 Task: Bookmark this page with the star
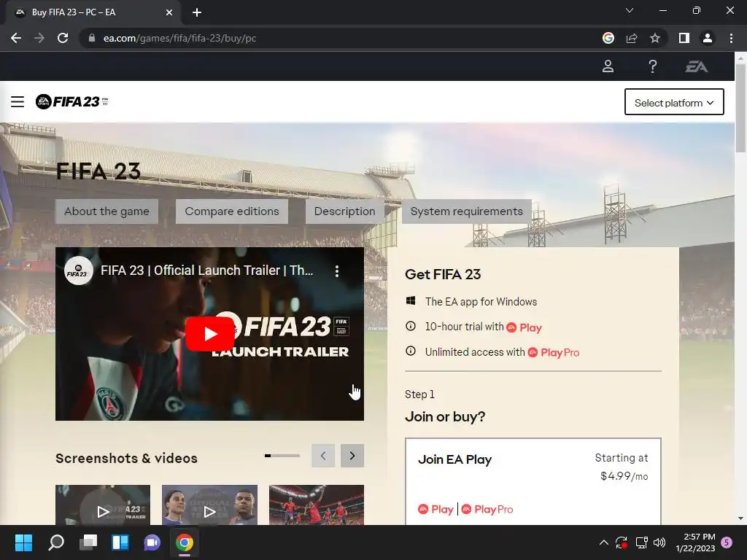pyautogui.click(x=655, y=38)
